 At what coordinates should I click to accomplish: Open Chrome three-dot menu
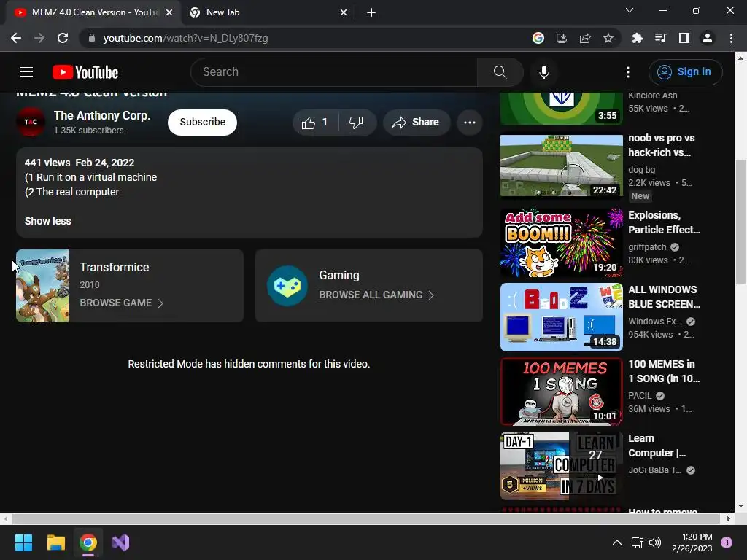731,38
